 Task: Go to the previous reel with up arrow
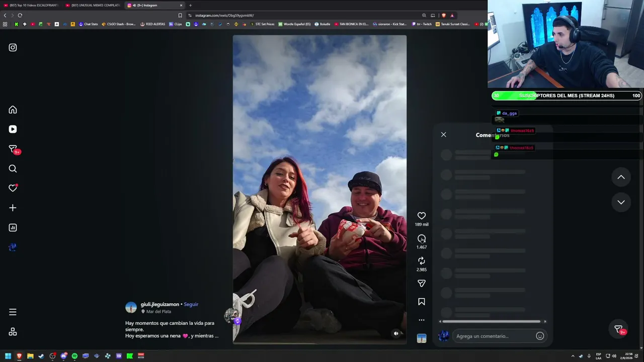coord(621,177)
